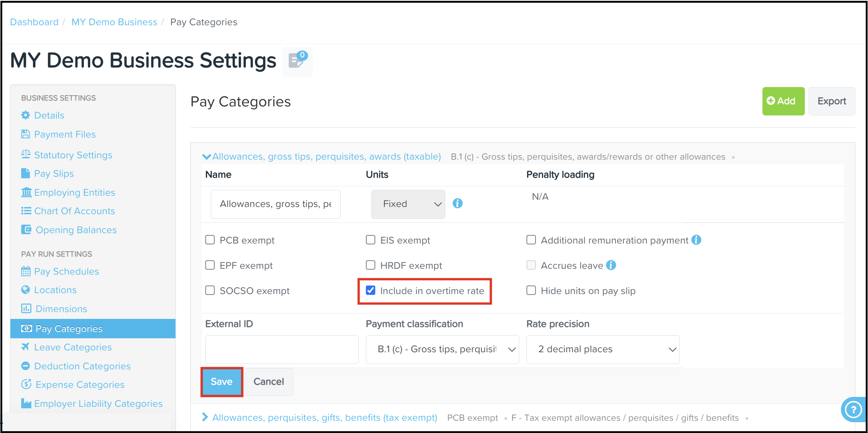Open Deduction Categories in the sidebar
The width and height of the screenshot is (868, 433).
coord(82,366)
